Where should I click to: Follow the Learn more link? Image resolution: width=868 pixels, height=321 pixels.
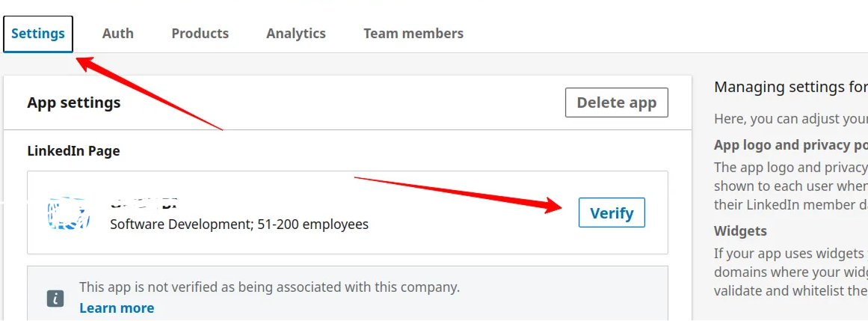click(x=117, y=308)
